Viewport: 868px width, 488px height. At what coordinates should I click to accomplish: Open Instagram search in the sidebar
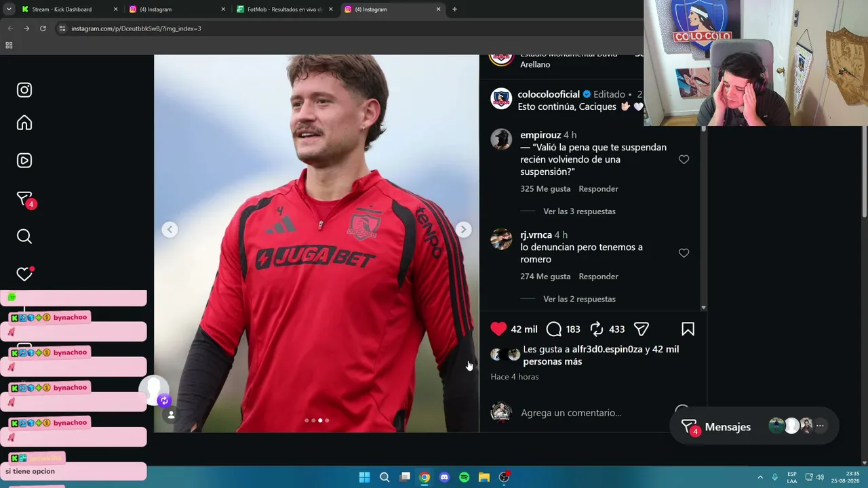tap(24, 237)
